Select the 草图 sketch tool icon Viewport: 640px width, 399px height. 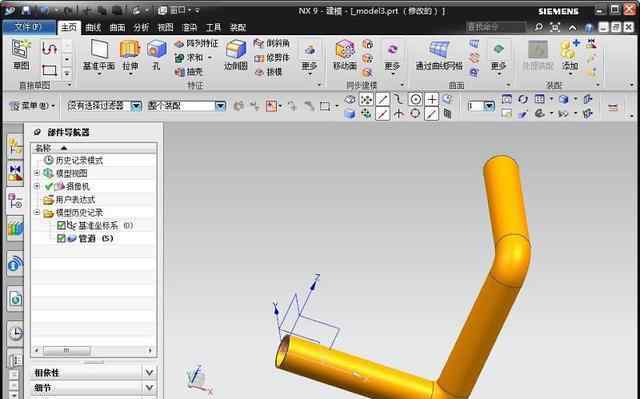coord(21,49)
